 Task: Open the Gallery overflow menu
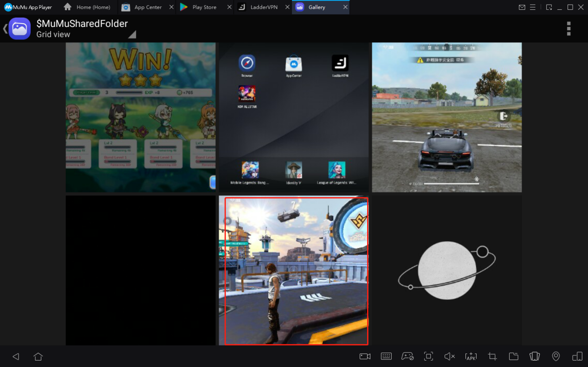coord(569,28)
